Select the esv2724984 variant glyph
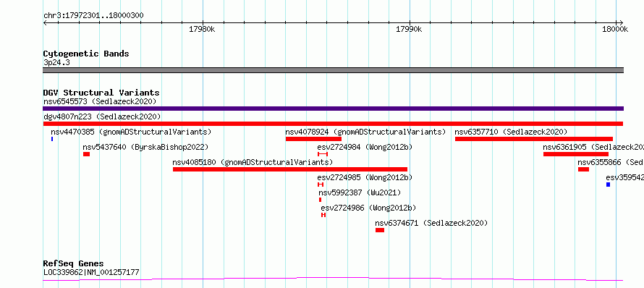Viewport: 644px width, 288px height. pos(323,154)
